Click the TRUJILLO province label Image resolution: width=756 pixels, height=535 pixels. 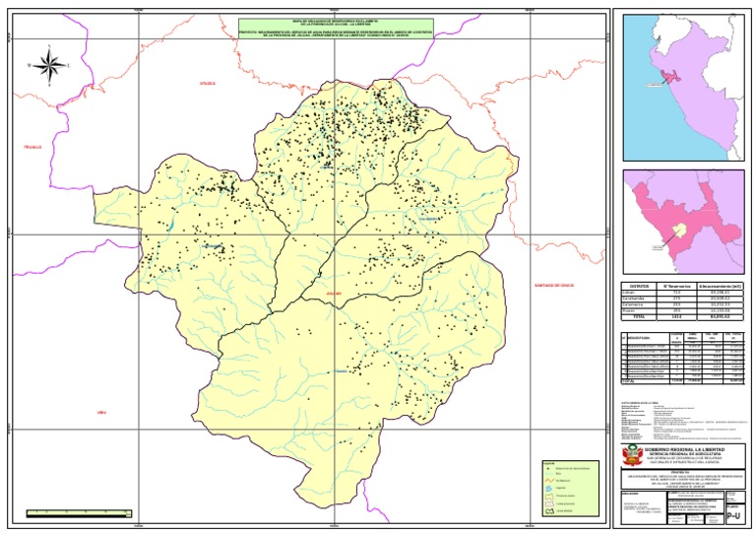tap(32, 147)
